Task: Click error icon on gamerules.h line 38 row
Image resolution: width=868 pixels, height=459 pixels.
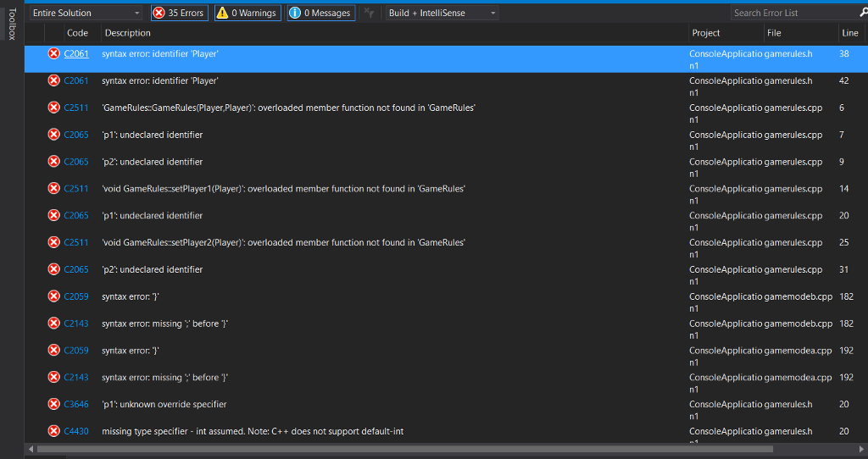Action: coord(53,53)
